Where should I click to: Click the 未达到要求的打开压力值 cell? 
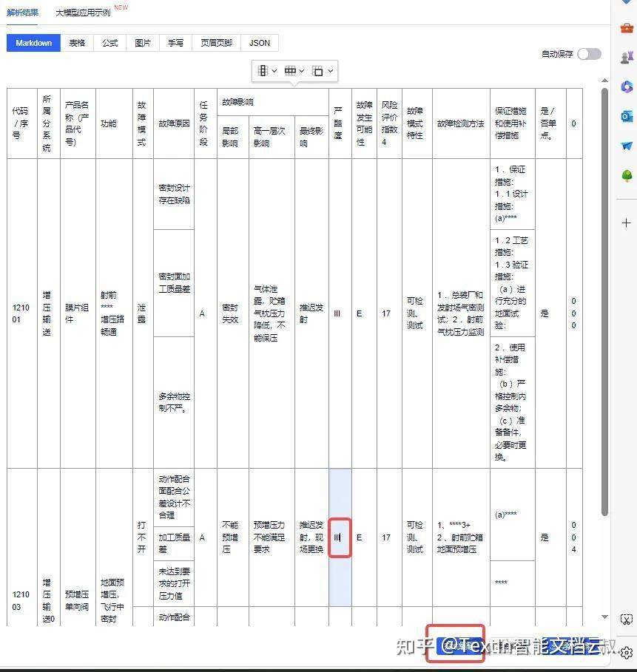(x=174, y=583)
